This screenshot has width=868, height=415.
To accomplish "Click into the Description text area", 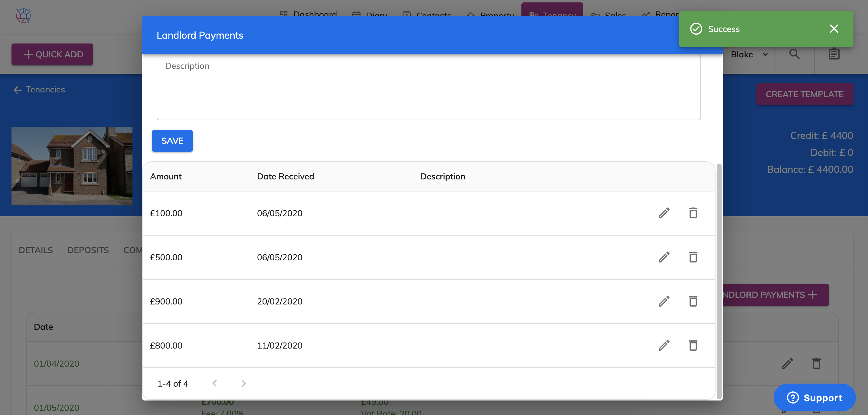I will [x=428, y=88].
